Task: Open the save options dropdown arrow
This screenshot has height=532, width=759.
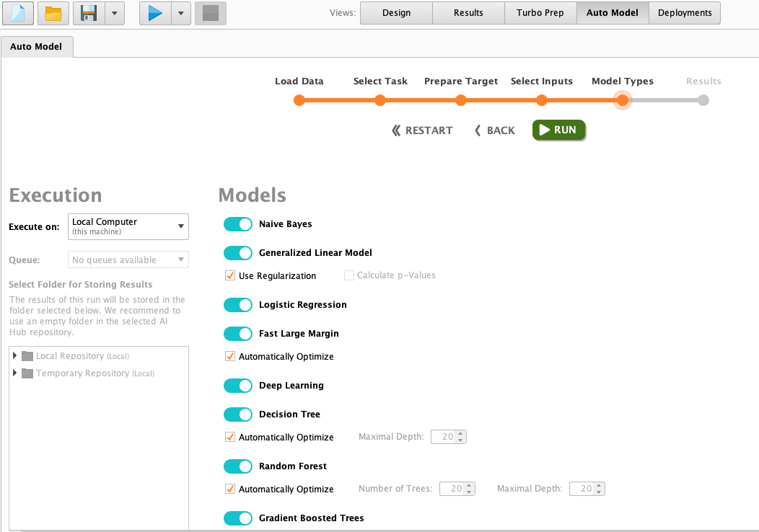Action: (x=114, y=12)
